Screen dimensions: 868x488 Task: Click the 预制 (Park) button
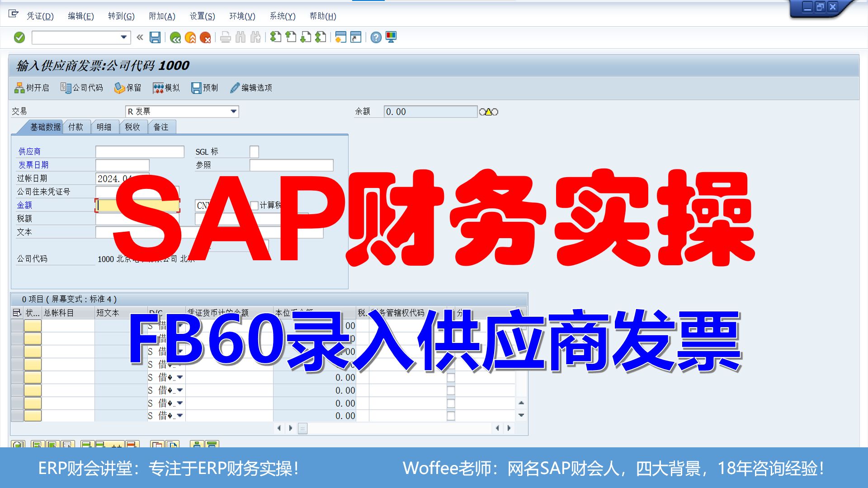click(x=204, y=88)
